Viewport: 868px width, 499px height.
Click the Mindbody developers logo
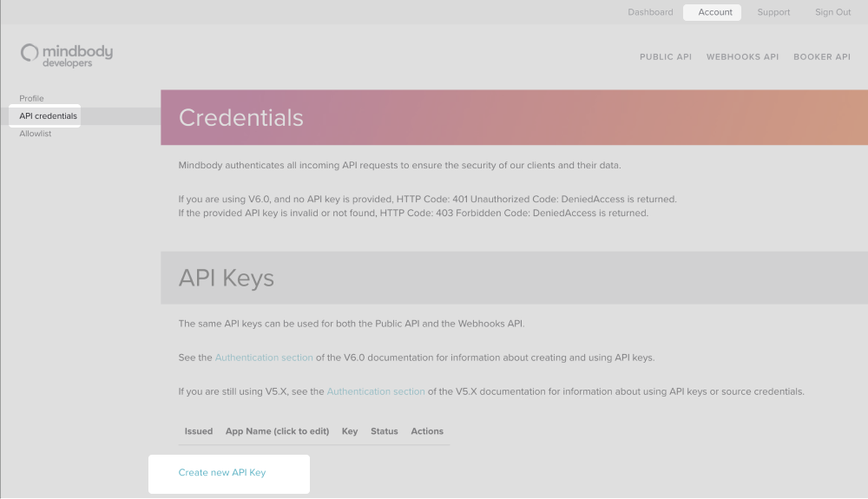coord(67,55)
